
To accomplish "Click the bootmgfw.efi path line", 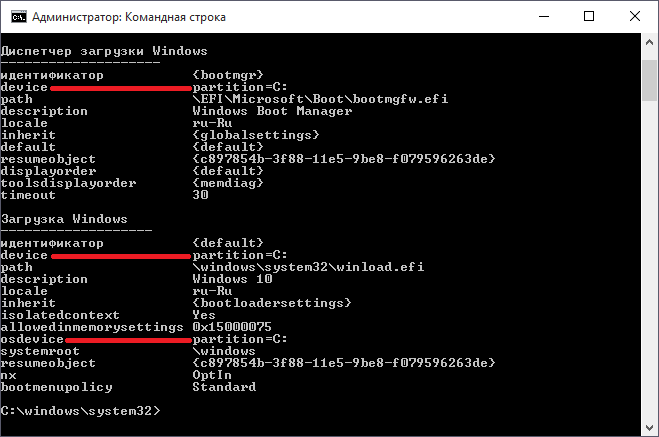I will [x=307, y=99].
